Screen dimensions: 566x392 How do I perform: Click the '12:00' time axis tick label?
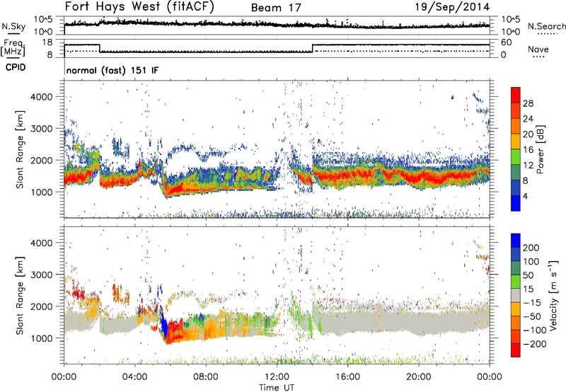277,377
